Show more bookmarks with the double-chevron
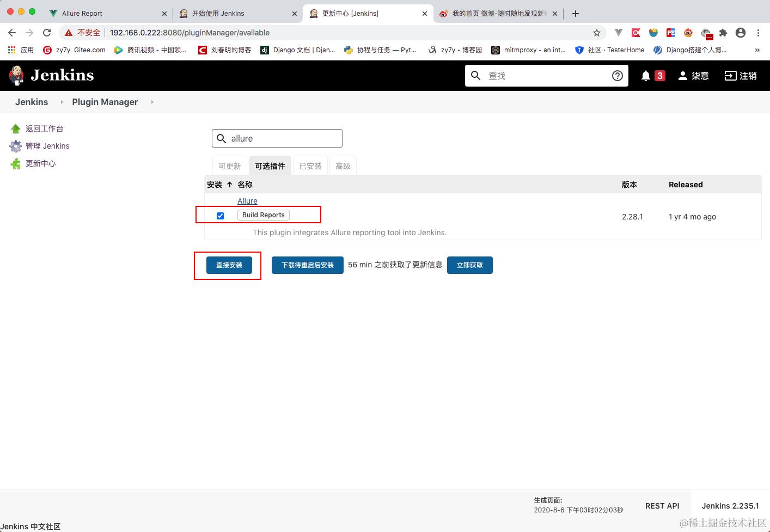 point(757,50)
